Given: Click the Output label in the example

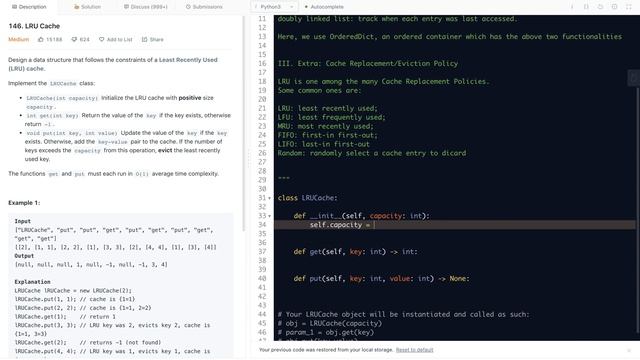Looking at the screenshot, I should pos(24,256).
